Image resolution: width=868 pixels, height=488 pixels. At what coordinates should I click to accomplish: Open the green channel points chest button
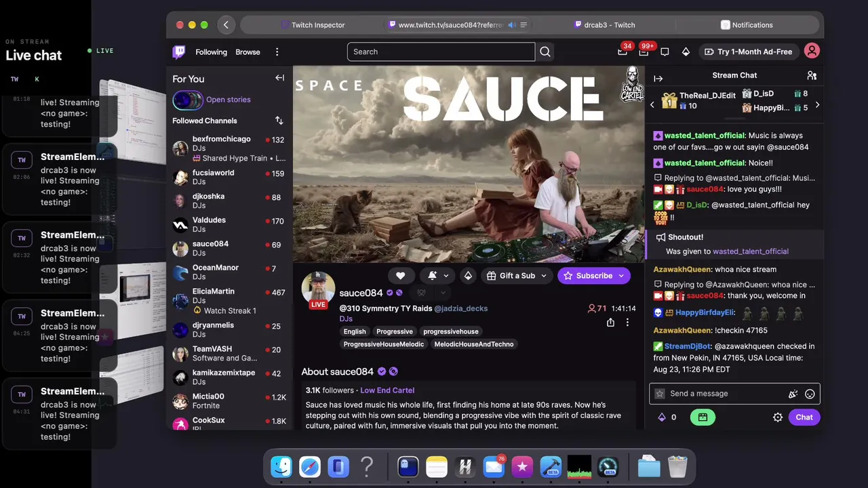click(x=703, y=418)
